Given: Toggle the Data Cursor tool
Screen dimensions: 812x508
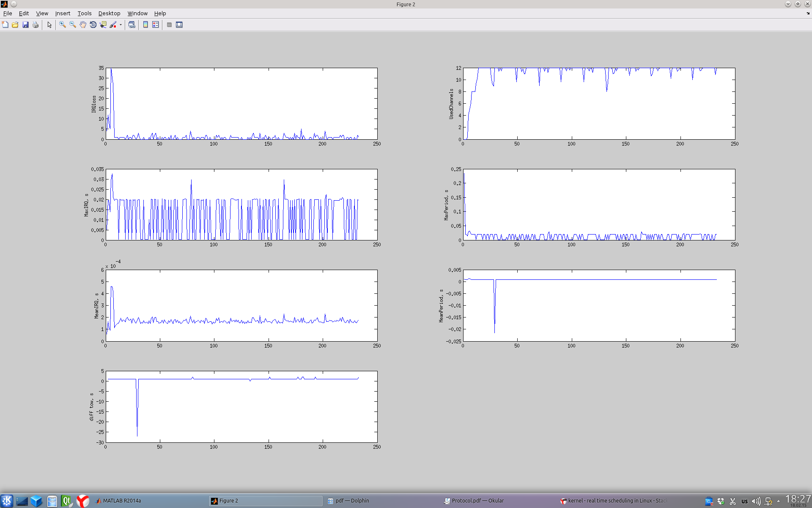Looking at the screenshot, I should pos(103,25).
